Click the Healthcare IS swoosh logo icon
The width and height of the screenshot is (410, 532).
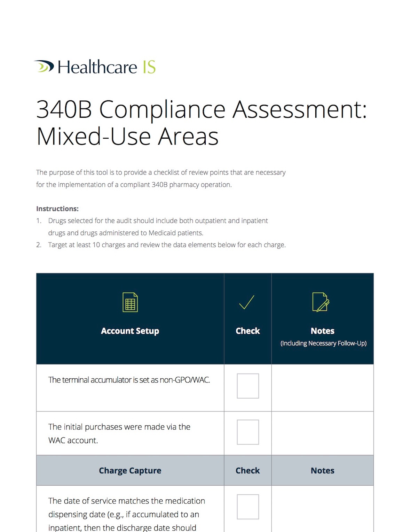tap(44, 66)
